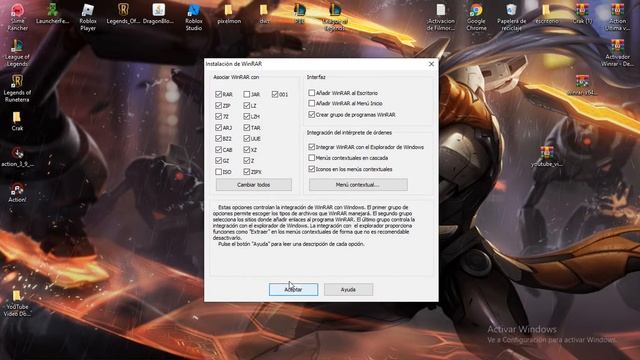
Task: Toggle the ZIPX association checkbox
Action: pyautogui.click(x=247, y=172)
